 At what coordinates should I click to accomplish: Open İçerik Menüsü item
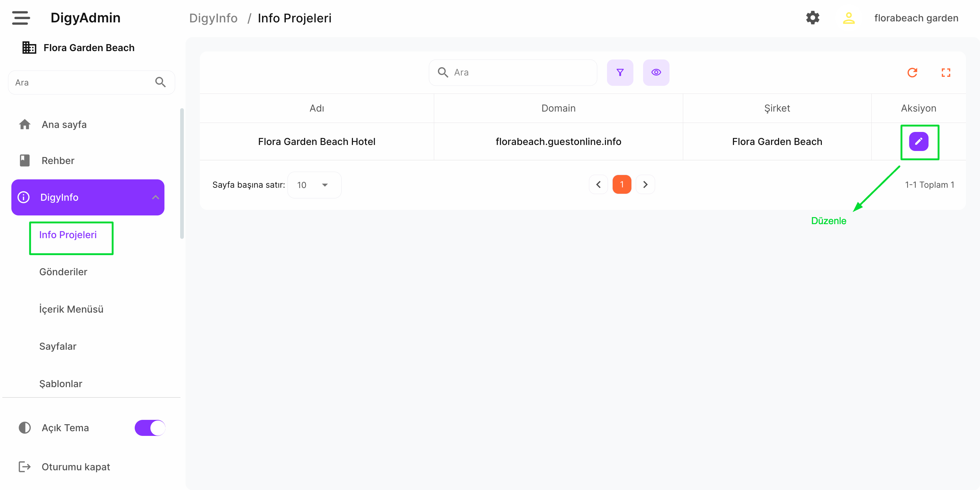point(71,309)
